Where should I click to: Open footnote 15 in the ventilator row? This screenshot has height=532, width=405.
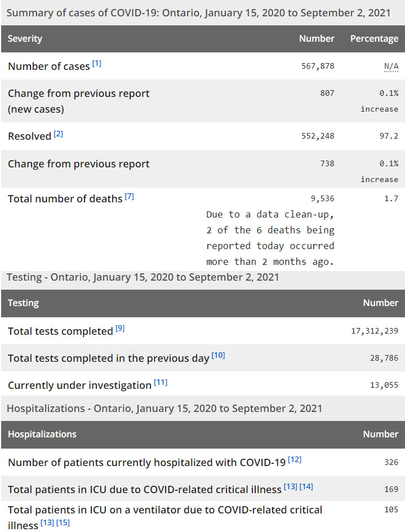pyautogui.click(x=63, y=524)
